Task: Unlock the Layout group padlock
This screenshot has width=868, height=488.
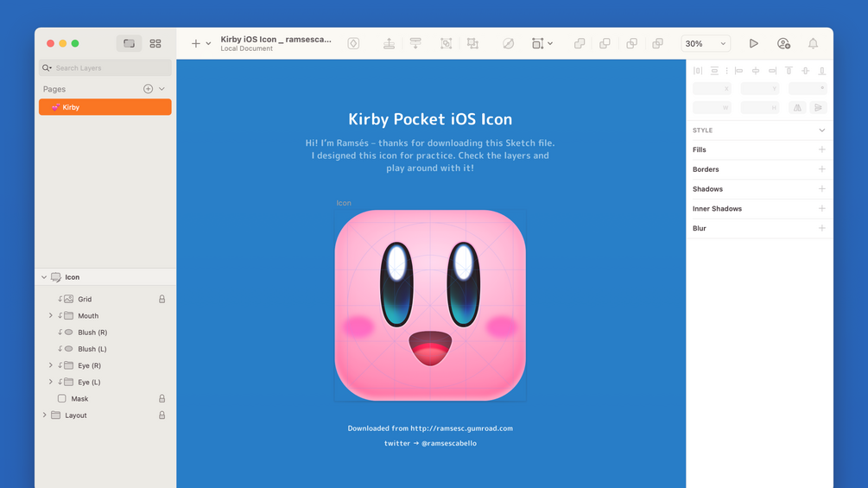Action: click(x=162, y=415)
